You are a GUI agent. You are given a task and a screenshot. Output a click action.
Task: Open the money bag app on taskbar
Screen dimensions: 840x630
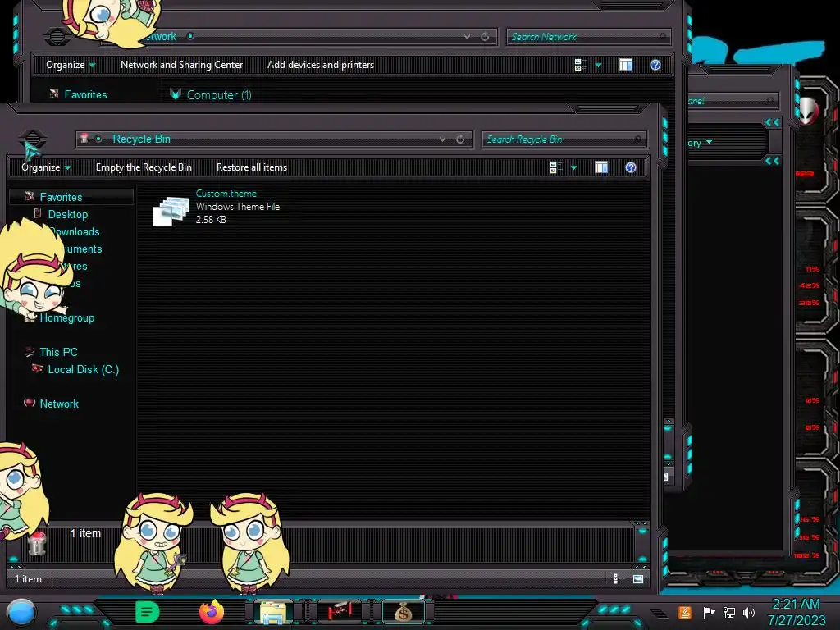(404, 612)
